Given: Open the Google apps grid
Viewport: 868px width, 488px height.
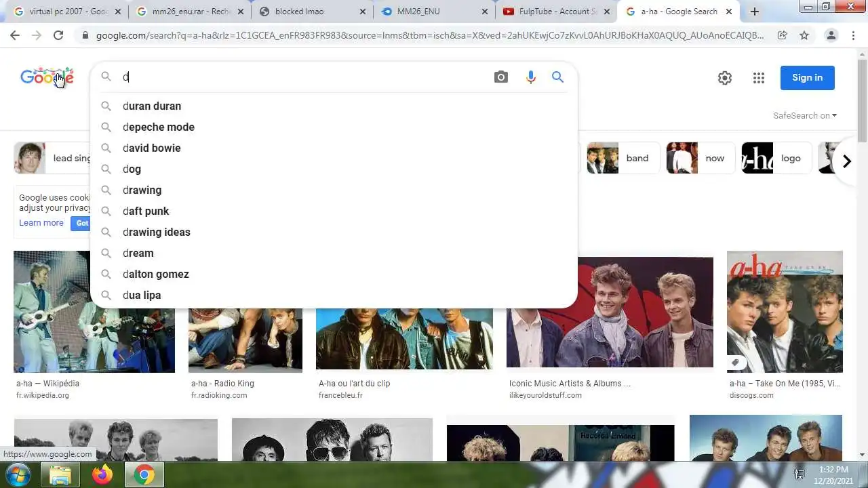Looking at the screenshot, I should pyautogui.click(x=759, y=78).
